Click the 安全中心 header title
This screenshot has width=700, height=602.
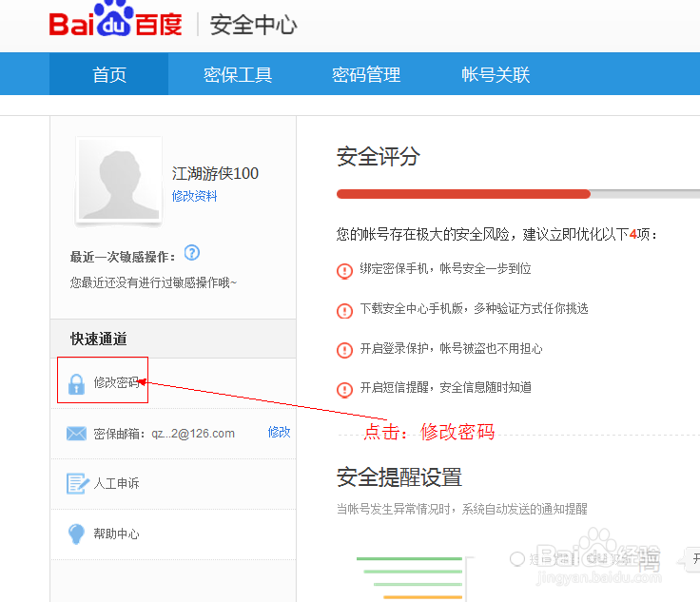click(254, 25)
